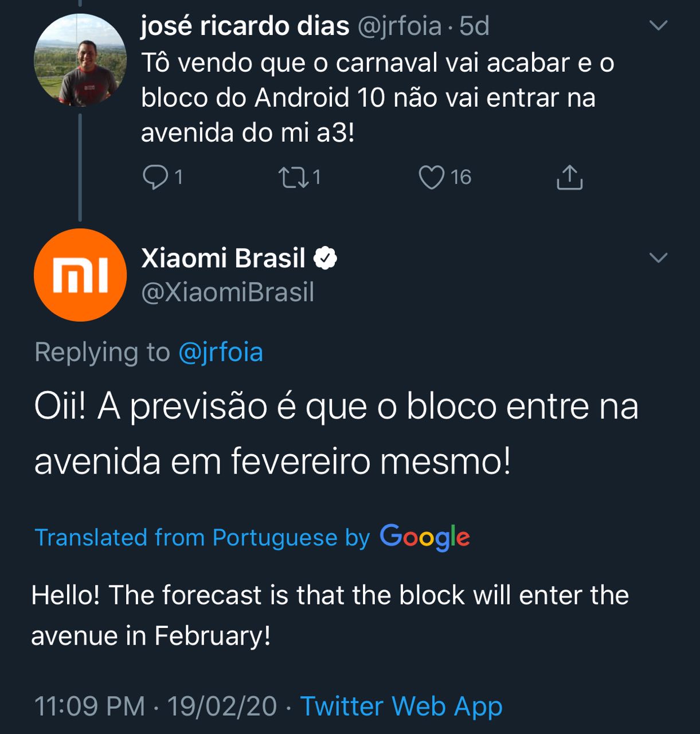The image size is (700, 734).
Task: Open José Ricardo Dias's profile picture
Action: (x=80, y=60)
